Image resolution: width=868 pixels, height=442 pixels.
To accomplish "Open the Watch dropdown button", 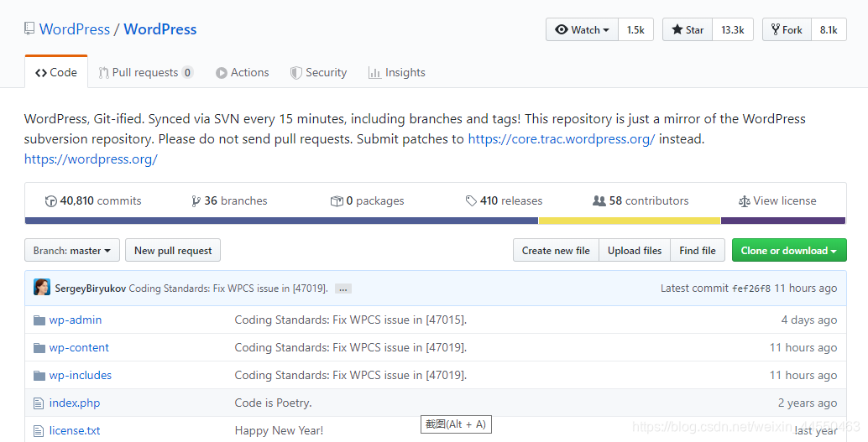I will click(582, 30).
